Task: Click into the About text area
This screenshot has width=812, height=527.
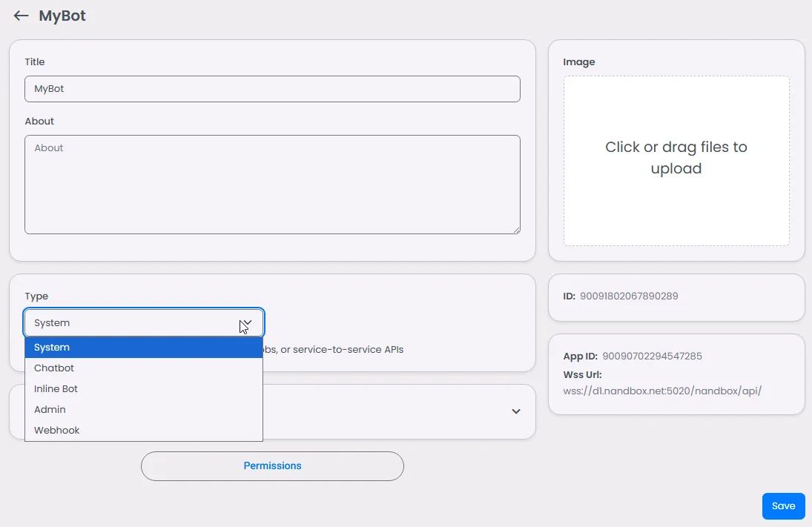Action: point(272,185)
